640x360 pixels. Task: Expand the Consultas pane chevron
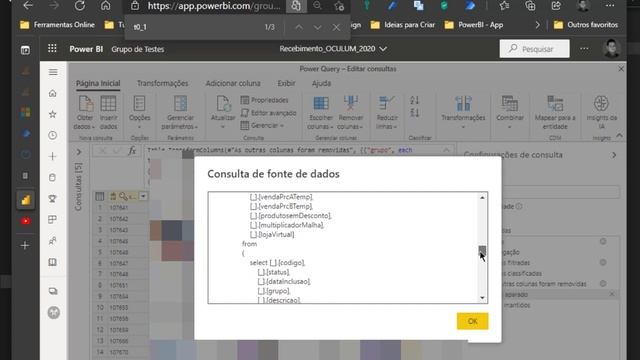tap(79, 152)
